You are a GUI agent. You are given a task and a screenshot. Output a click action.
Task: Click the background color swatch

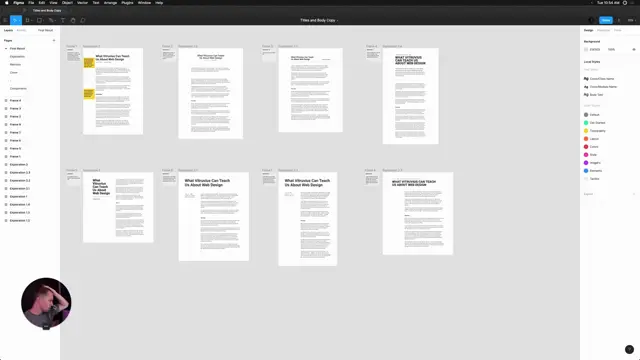(586, 49)
